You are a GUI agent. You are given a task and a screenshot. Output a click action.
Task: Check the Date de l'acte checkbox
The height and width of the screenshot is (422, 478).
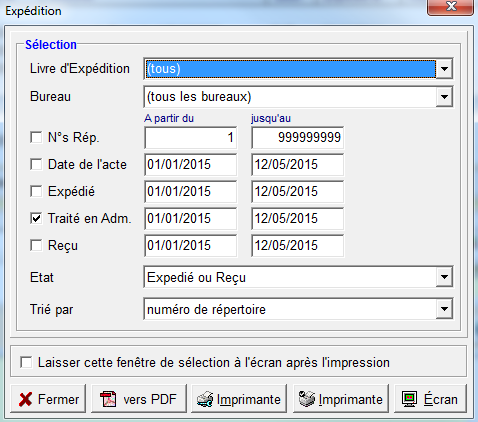tap(36, 164)
